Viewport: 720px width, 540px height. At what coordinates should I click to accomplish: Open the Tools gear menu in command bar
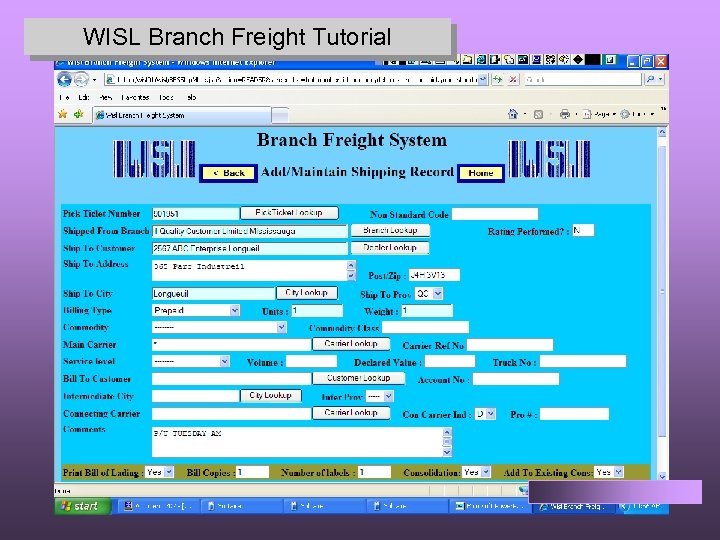(x=636, y=114)
